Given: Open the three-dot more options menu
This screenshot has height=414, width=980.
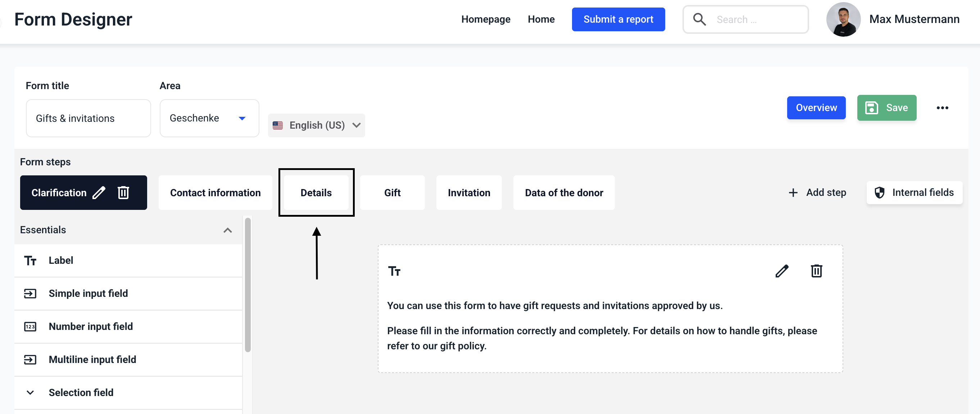Looking at the screenshot, I should pos(942,108).
